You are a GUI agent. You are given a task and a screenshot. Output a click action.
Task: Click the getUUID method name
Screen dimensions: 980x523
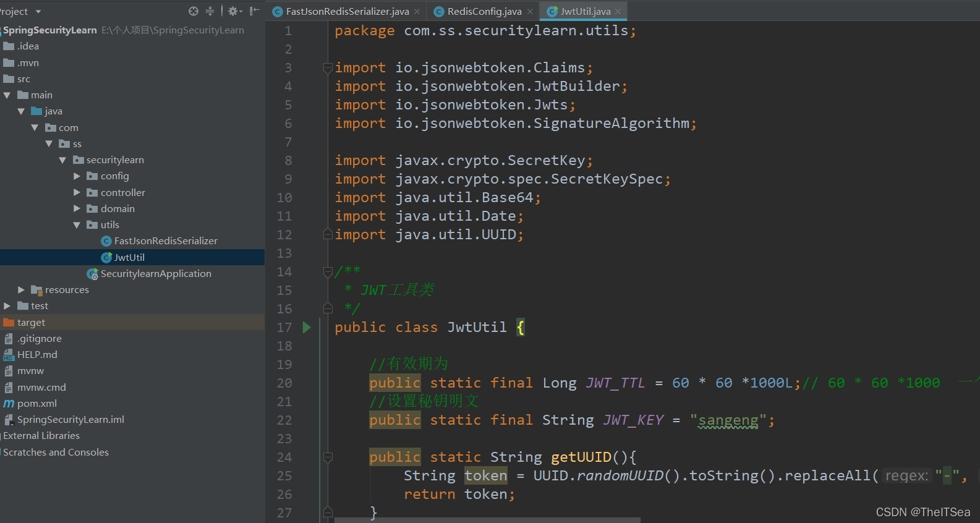point(581,457)
